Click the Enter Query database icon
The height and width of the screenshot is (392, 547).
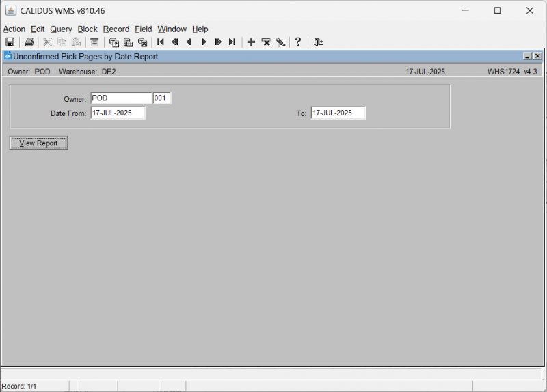click(x=114, y=42)
